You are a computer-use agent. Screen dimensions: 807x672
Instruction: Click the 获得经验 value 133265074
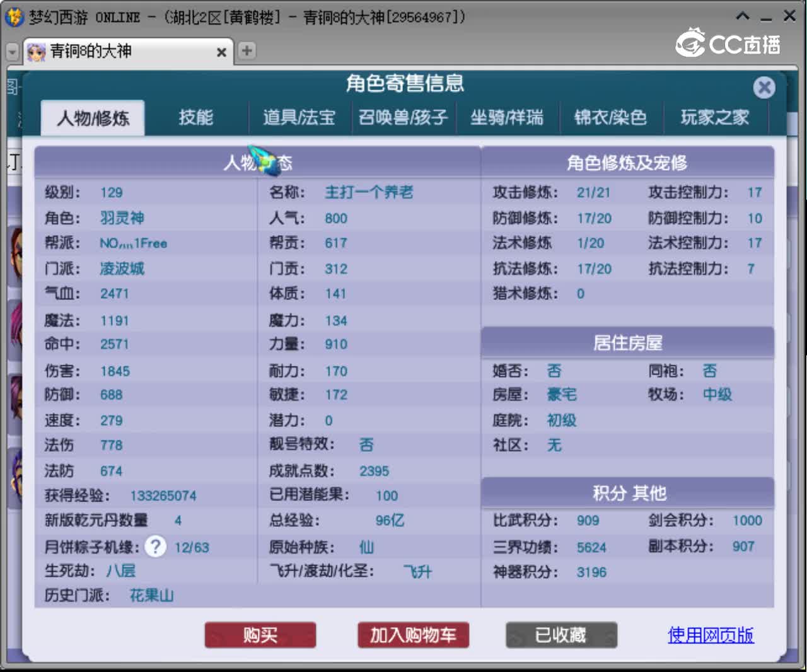click(163, 496)
